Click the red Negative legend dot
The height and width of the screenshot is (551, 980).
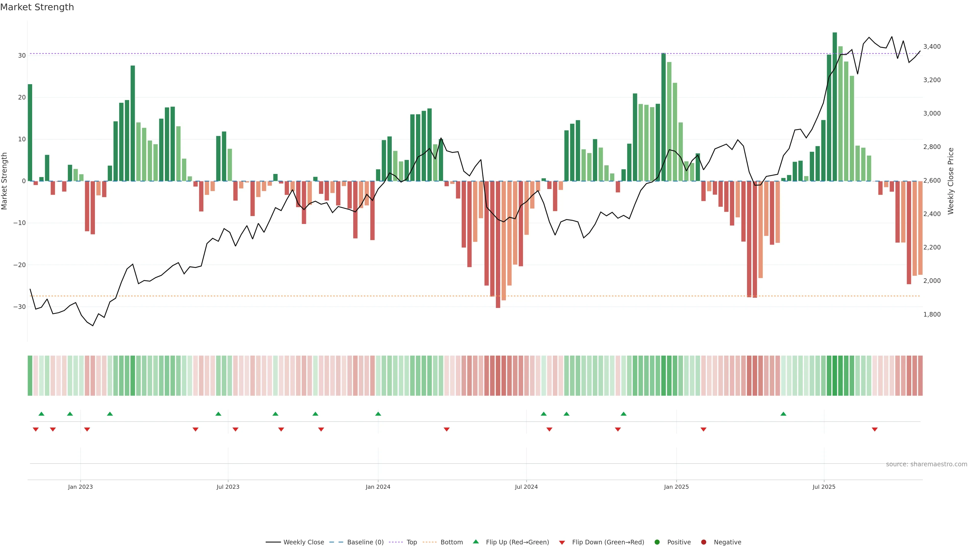pyautogui.click(x=703, y=542)
